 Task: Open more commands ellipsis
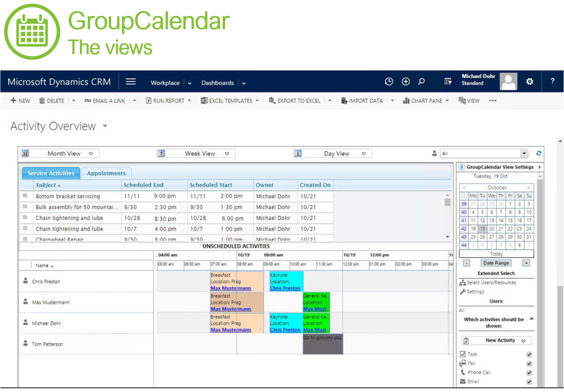tap(493, 100)
